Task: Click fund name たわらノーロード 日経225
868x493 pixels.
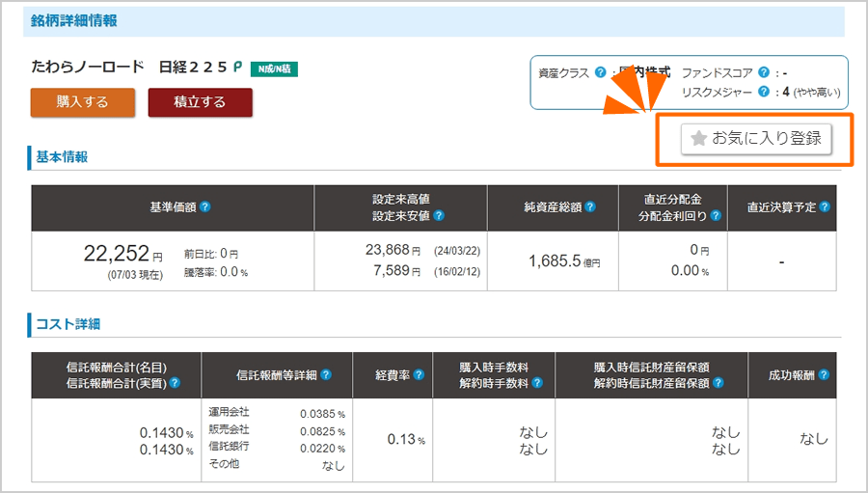Action: (129, 67)
